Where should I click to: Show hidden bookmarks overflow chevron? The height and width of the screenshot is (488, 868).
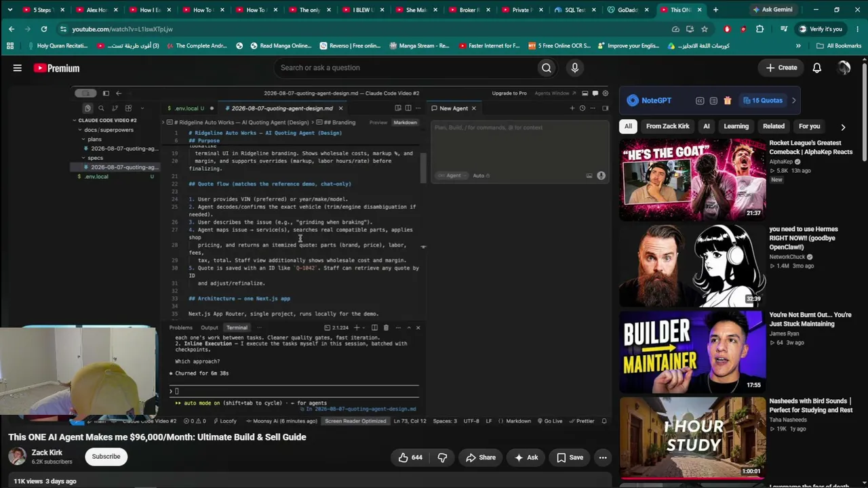click(x=798, y=46)
